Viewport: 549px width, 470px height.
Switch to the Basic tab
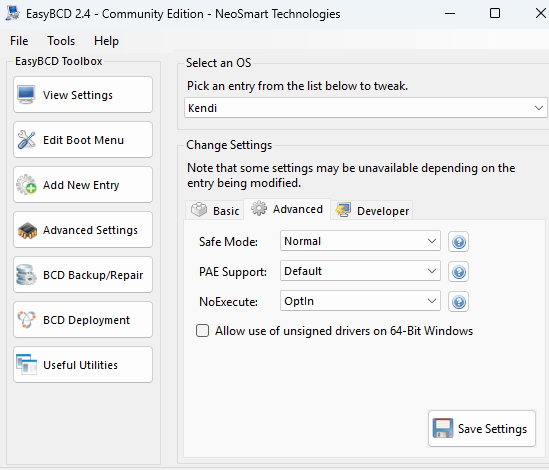point(215,210)
